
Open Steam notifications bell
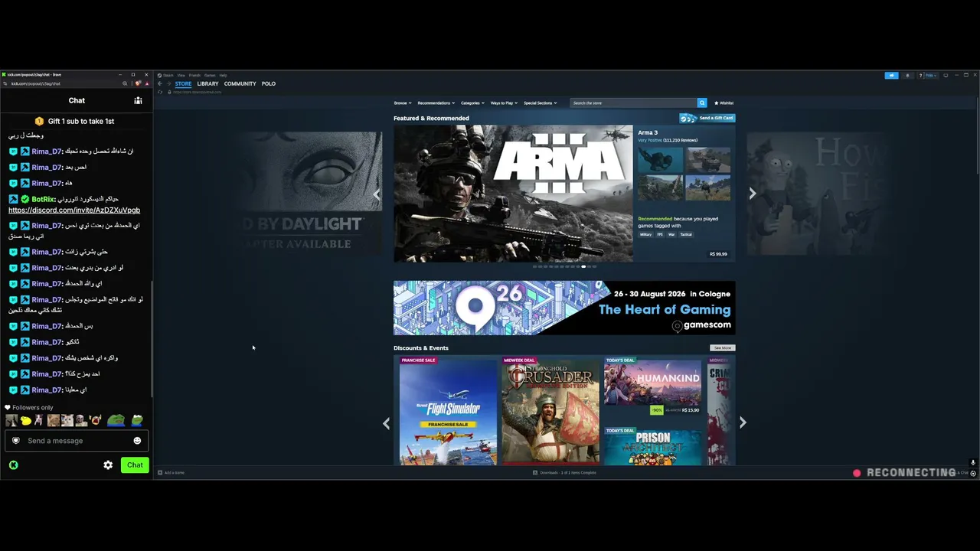908,75
